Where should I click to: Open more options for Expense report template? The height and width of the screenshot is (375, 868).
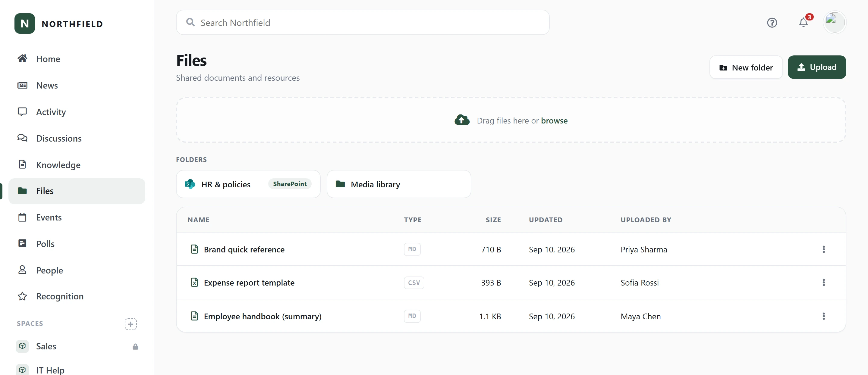823,283
